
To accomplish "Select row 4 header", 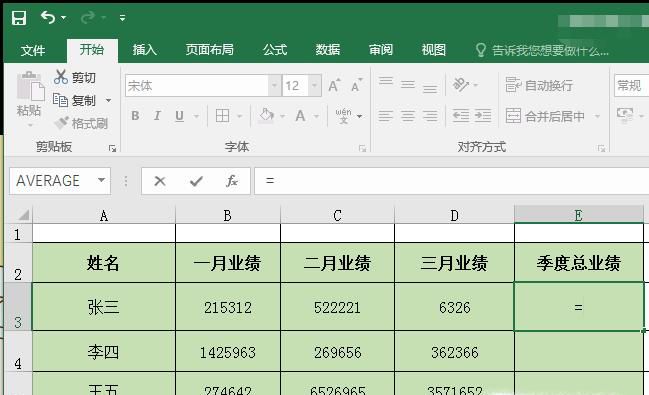I will click(18, 351).
